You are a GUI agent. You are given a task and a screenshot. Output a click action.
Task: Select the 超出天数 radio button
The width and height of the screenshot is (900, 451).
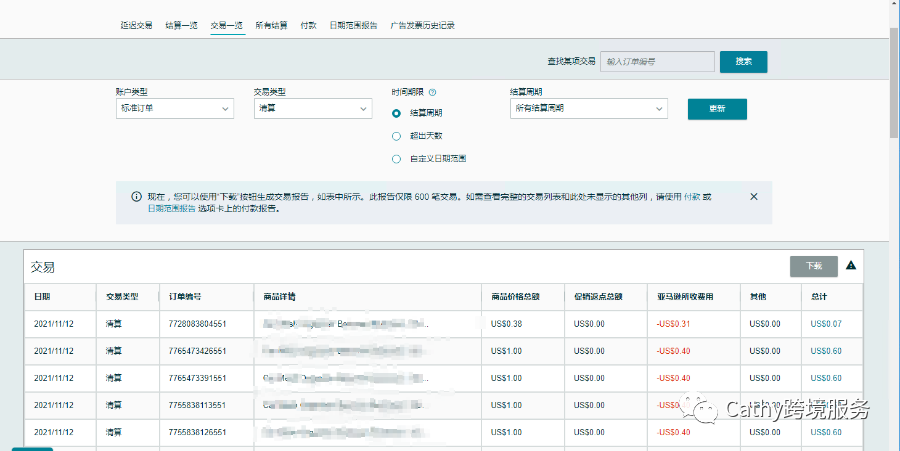396,137
